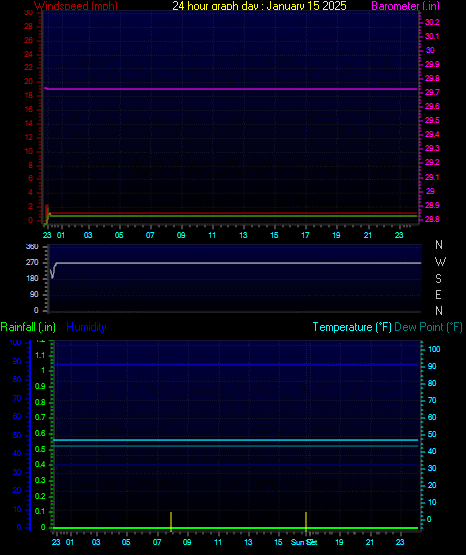Click the 29.7 barometer scale value

coord(432,92)
